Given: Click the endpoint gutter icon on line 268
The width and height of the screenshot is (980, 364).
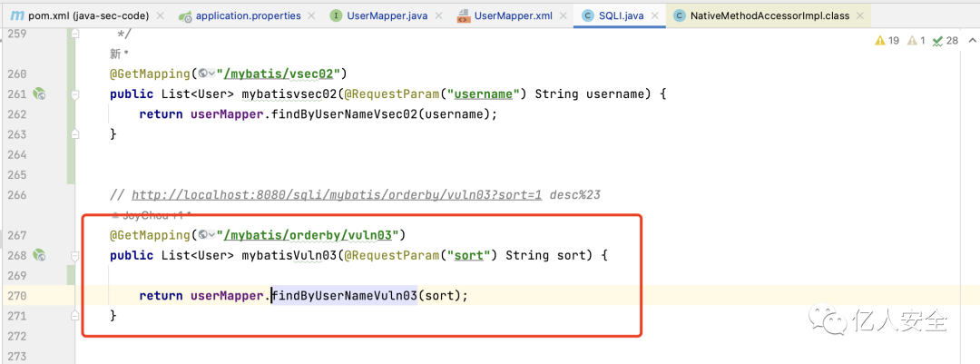Looking at the screenshot, I should point(39,255).
